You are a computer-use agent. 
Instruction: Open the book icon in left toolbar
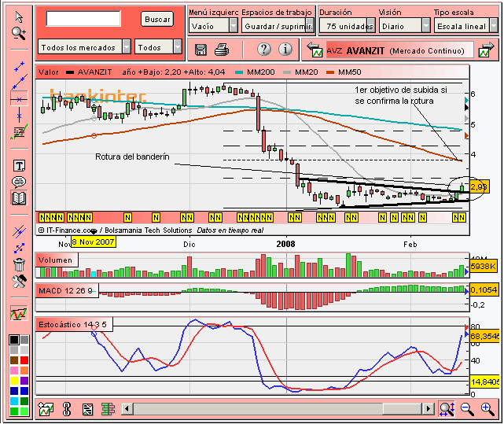click(x=19, y=198)
